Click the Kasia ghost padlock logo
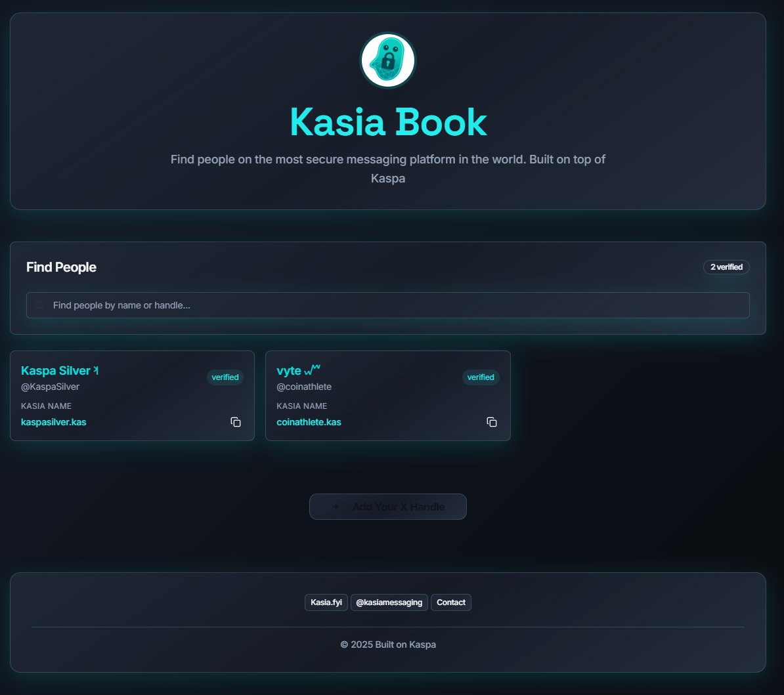The image size is (784, 695). coord(388,60)
